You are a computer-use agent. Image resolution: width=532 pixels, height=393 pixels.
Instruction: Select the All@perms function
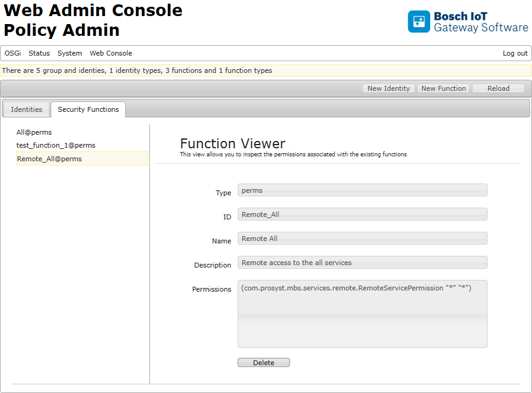(x=34, y=132)
